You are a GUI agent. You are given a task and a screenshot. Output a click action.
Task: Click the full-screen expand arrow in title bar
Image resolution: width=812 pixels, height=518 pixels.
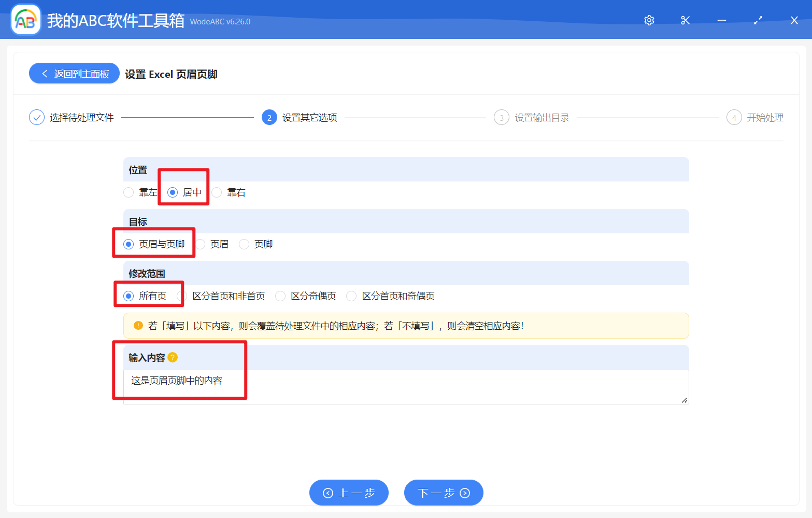pyautogui.click(x=758, y=20)
